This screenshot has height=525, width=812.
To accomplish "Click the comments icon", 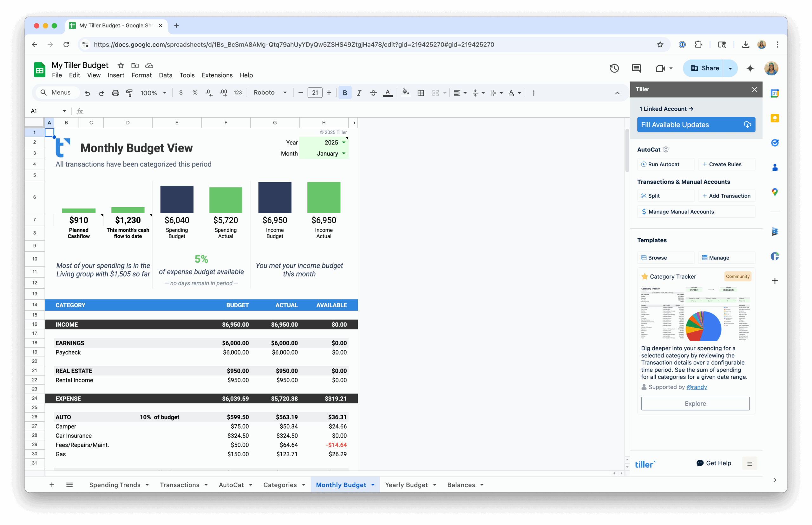I will 636,68.
